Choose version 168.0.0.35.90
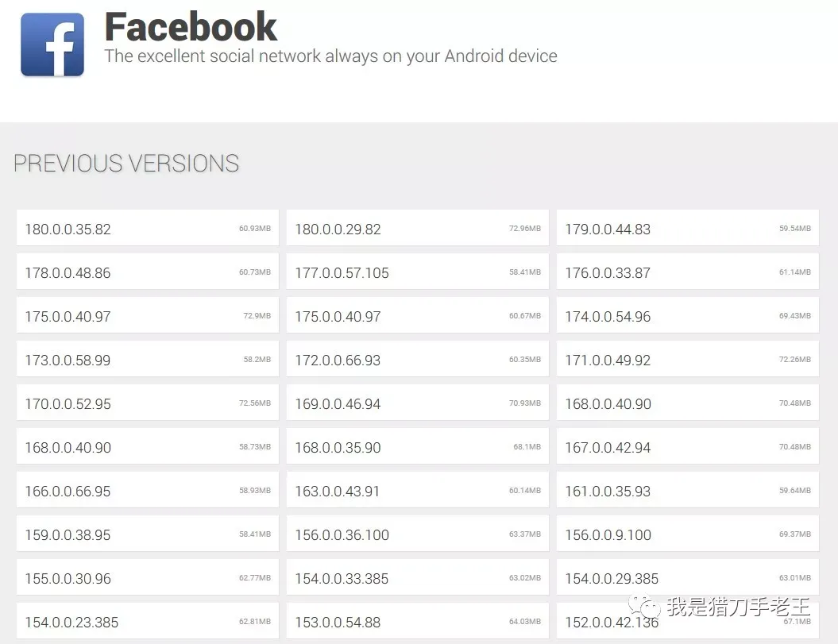Viewport: 838px width, 644px height. coord(417,447)
